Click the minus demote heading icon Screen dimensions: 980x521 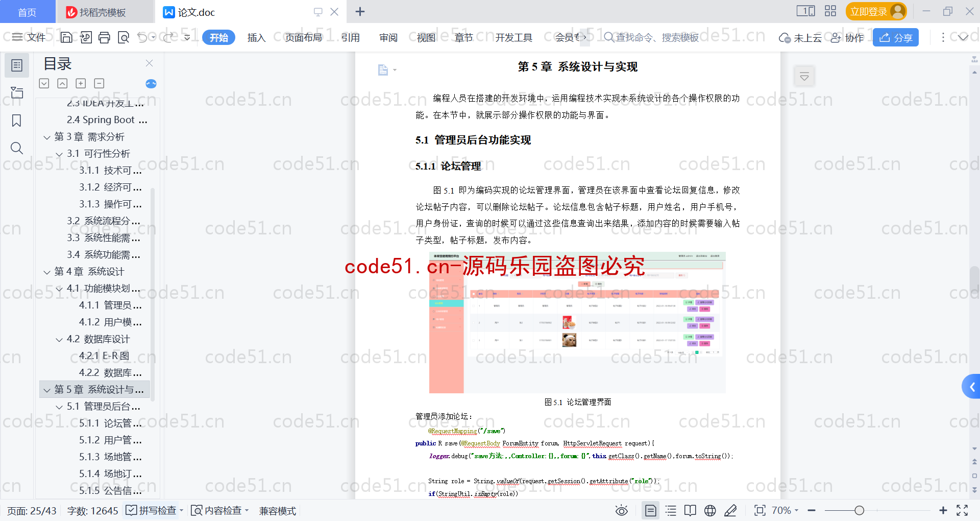pyautogui.click(x=99, y=83)
